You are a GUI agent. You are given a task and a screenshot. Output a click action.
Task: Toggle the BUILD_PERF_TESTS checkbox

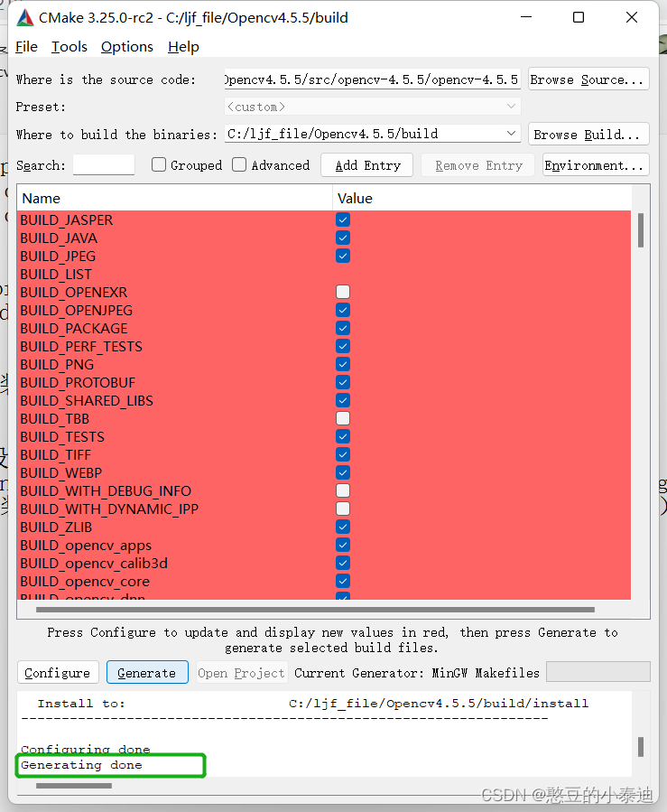(x=343, y=346)
